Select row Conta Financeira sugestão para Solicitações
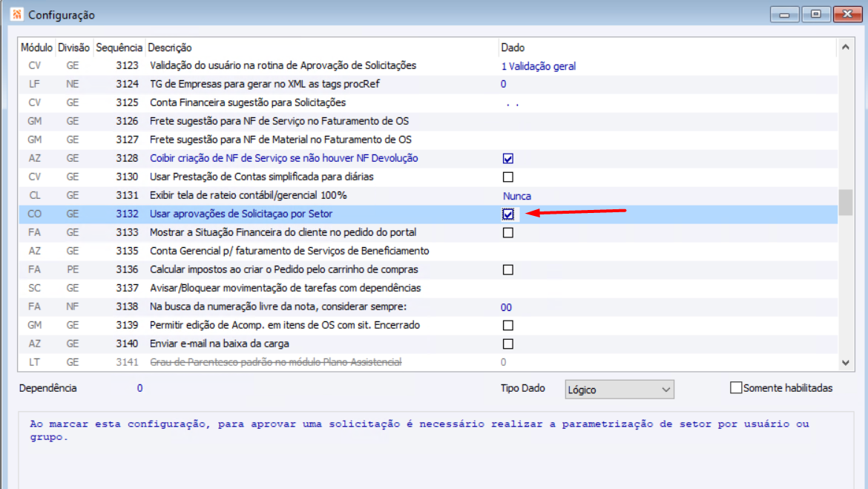The height and width of the screenshot is (489, 868). click(x=428, y=103)
